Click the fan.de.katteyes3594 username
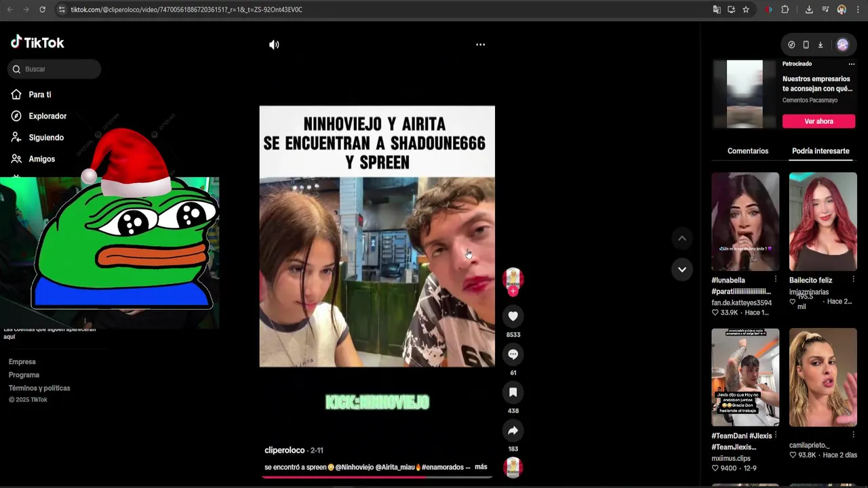Image resolution: width=868 pixels, height=488 pixels. click(x=741, y=303)
